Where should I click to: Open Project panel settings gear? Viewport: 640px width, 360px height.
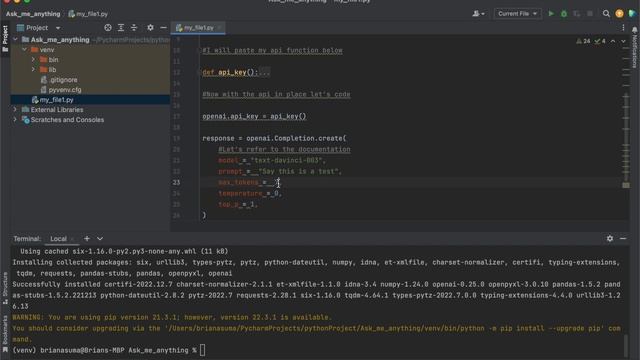click(150, 27)
